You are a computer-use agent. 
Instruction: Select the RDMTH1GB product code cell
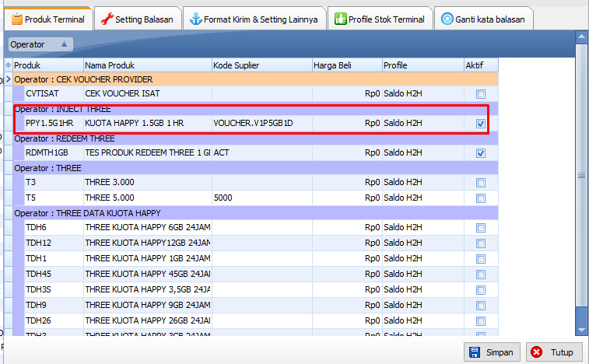click(54, 153)
